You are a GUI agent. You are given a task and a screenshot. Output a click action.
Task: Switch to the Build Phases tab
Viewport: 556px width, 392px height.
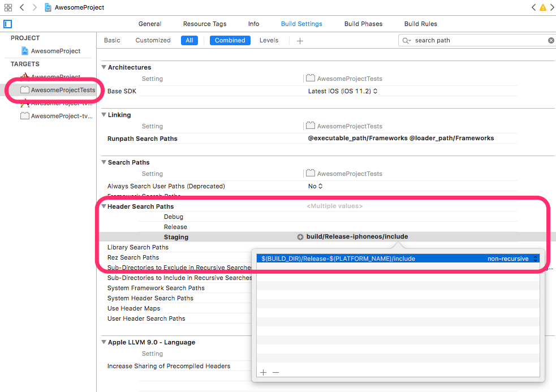tap(363, 24)
